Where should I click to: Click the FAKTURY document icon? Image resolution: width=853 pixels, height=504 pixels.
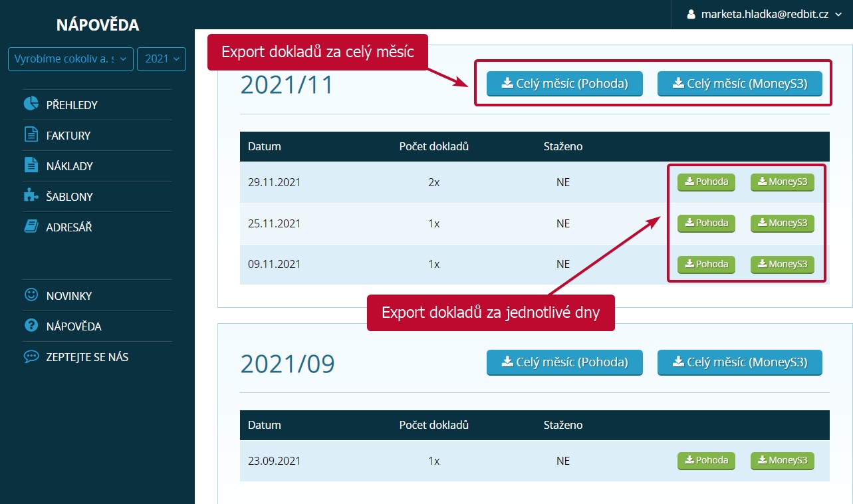point(31,135)
